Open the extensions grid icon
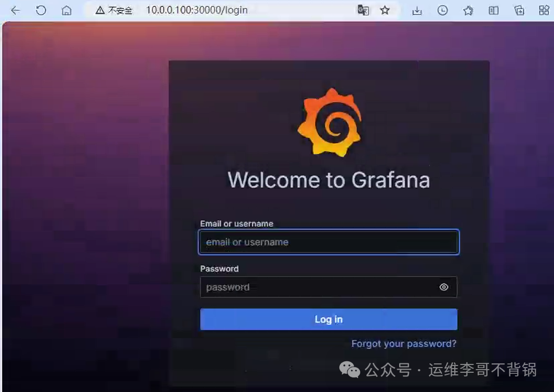Viewport: 554px width, 392px height. point(544,10)
